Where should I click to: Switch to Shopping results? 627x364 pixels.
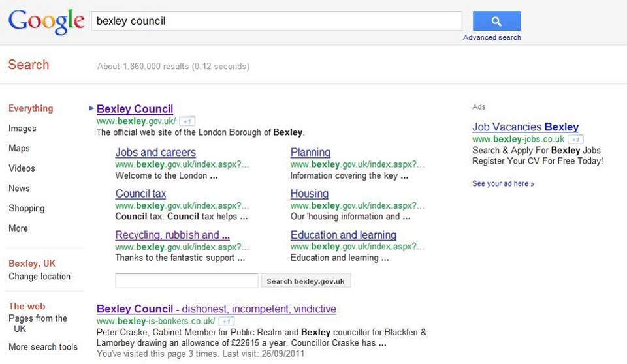[26, 208]
